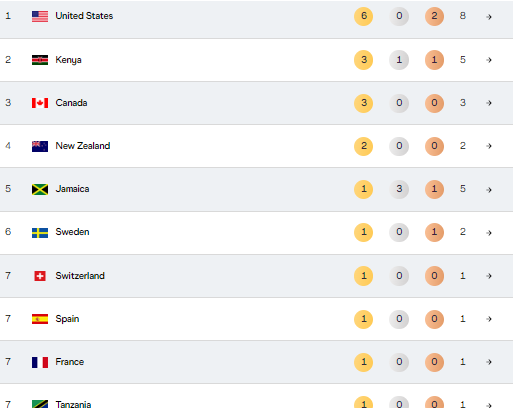Click the Kenya flag icon
Image resolution: width=513 pixels, height=408 pixels.
[x=40, y=60]
